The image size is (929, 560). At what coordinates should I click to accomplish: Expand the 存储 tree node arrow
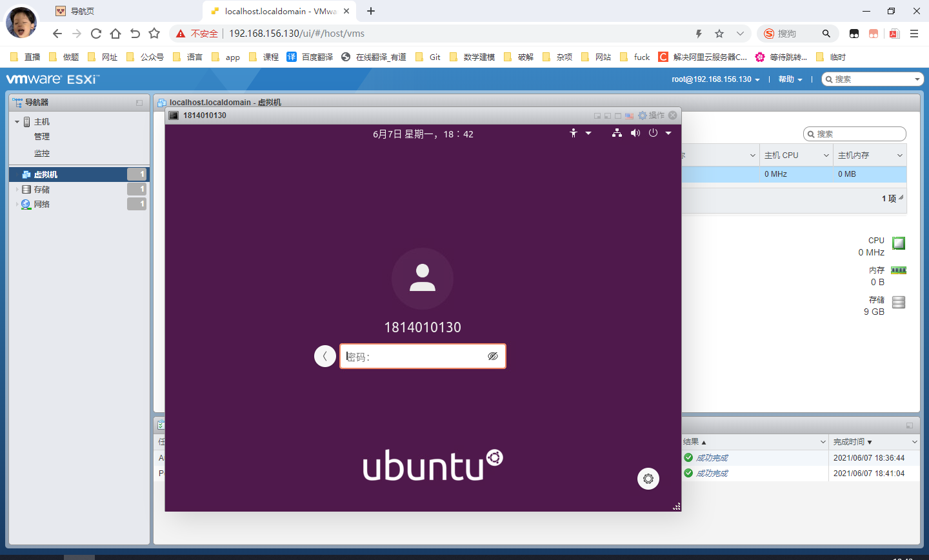pyautogui.click(x=17, y=190)
